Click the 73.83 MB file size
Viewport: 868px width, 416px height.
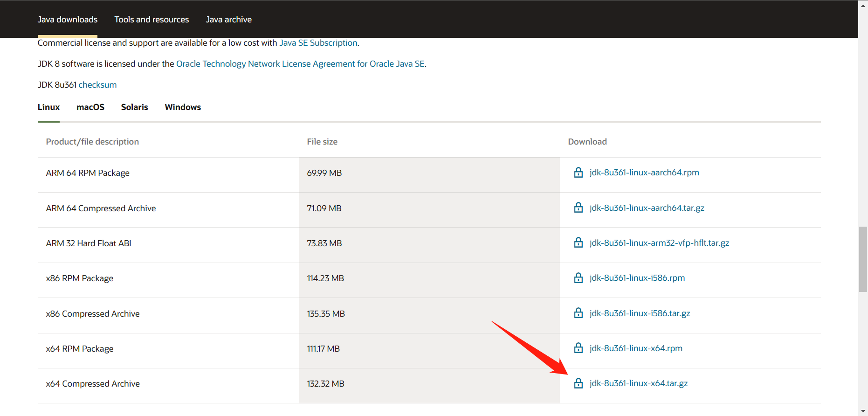pos(324,243)
